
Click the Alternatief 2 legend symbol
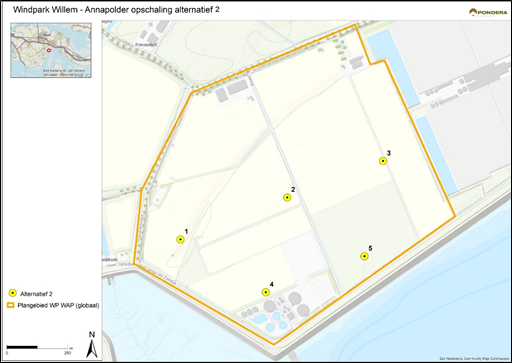coord(12,293)
